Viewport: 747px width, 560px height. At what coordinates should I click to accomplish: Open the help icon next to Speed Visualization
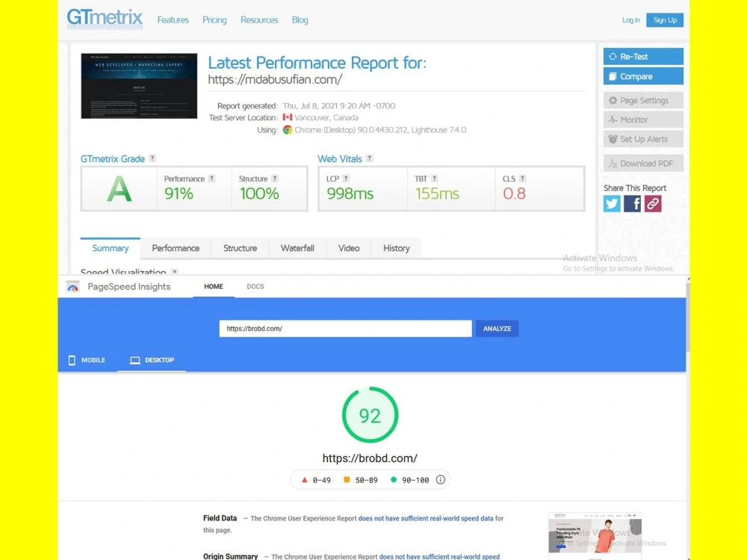pos(175,272)
